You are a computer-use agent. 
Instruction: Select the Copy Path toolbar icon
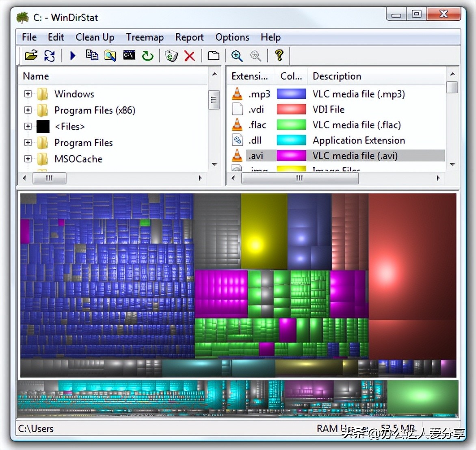91,56
